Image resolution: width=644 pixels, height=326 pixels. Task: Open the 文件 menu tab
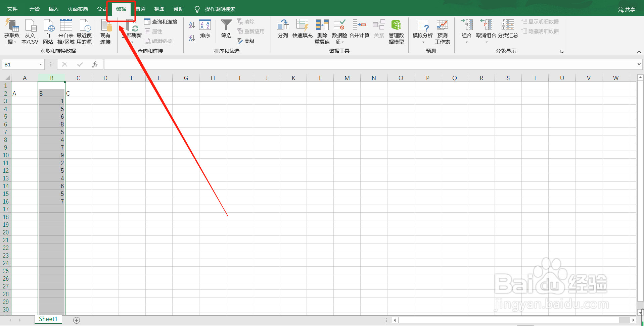[12, 9]
